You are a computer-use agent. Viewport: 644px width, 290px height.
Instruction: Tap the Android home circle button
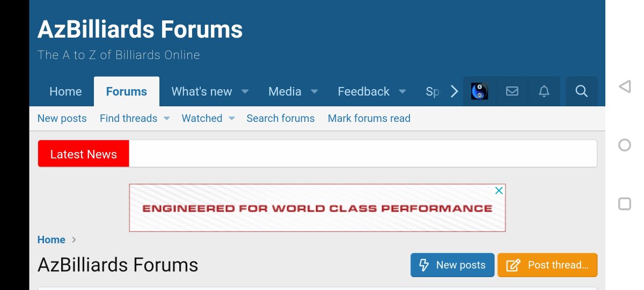click(624, 145)
